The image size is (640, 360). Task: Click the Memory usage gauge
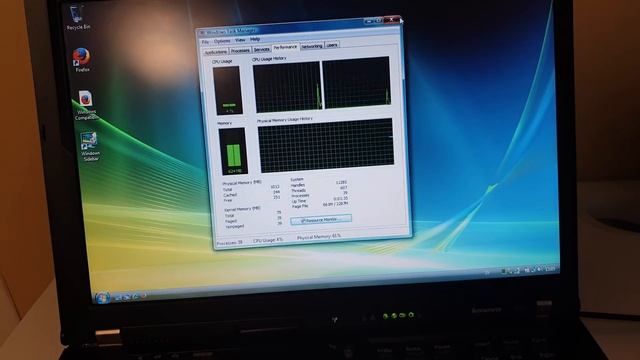pos(233,151)
